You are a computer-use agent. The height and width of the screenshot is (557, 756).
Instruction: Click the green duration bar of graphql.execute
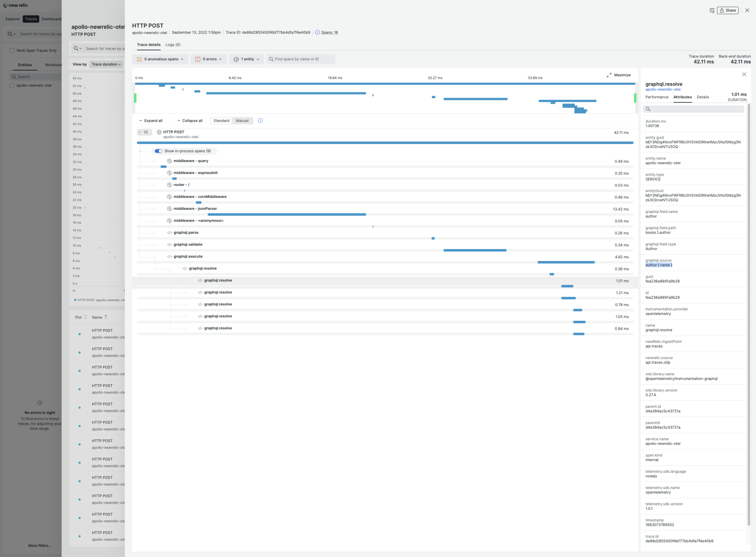566,262
